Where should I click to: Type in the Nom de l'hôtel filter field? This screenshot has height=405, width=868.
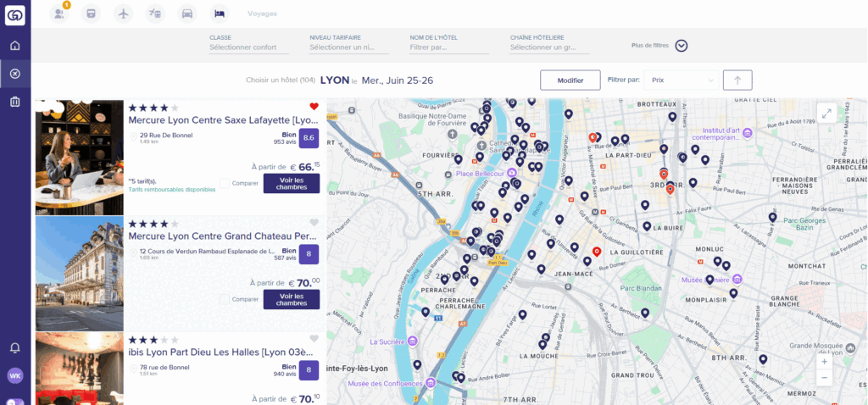click(448, 47)
